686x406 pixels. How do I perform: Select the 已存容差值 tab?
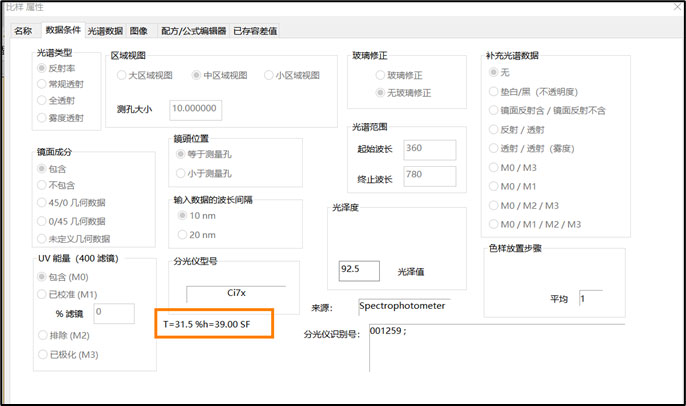coord(257,31)
